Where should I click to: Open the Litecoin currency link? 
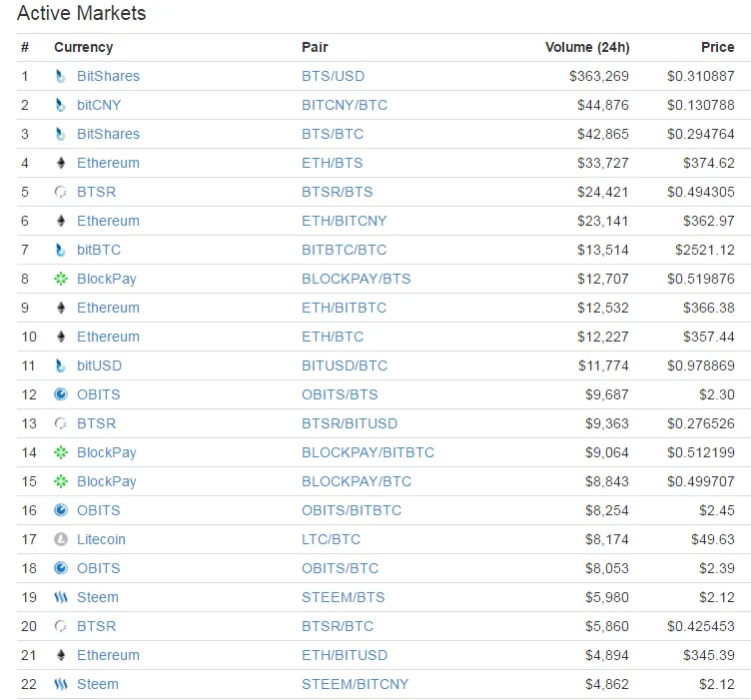[101, 539]
